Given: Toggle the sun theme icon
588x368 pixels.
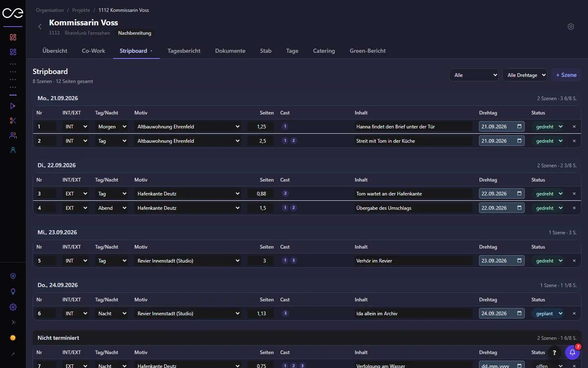Looking at the screenshot, I should (x=13, y=338).
